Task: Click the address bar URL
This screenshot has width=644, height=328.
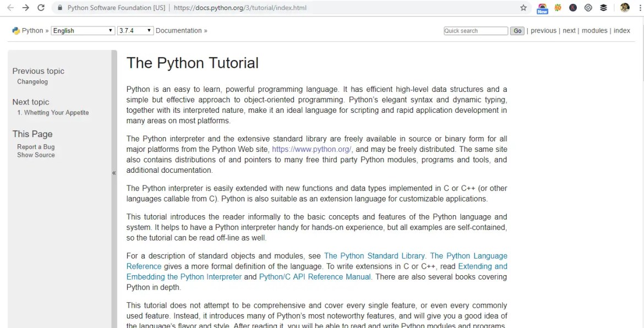Action: point(240,8)
